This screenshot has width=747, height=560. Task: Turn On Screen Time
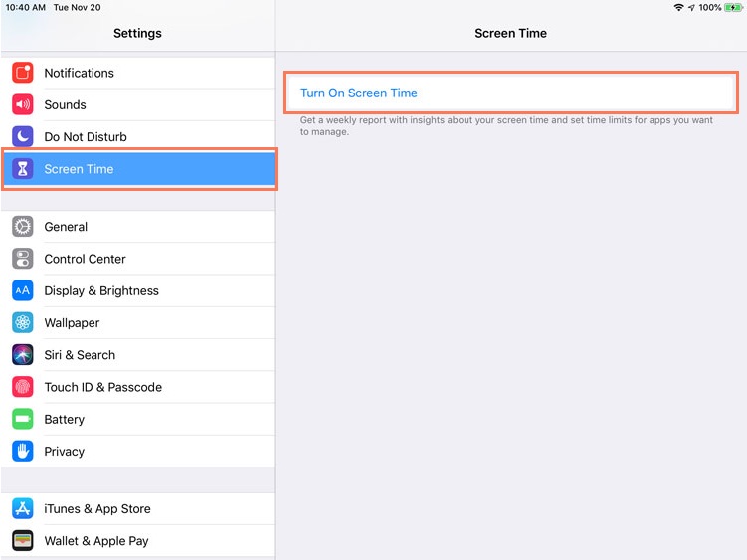tap(359, 93)
